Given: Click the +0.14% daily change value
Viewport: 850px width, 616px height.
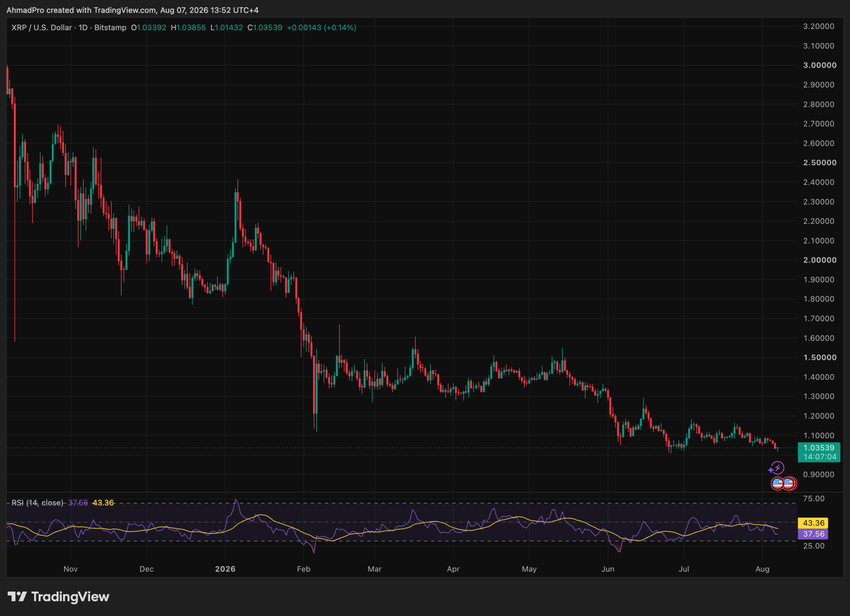Looking at the screenshot, I should click(x=340, y=28).
